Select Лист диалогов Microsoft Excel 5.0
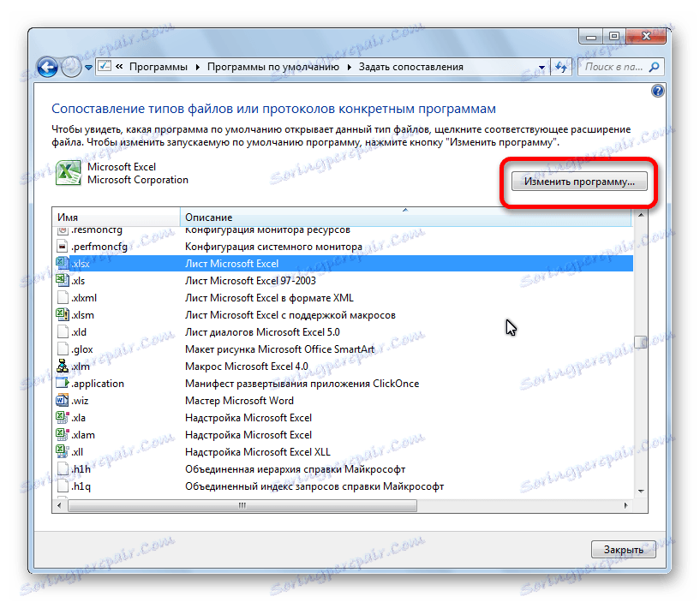 (x=262, y=332)
